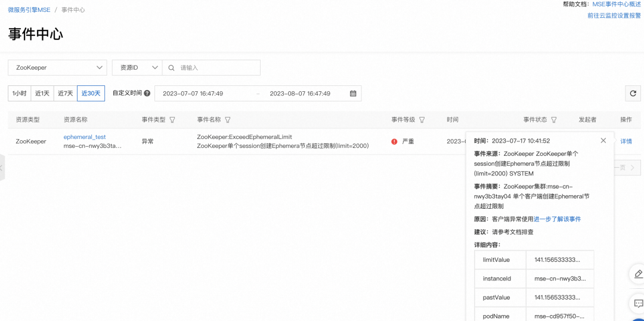Click the refresh icon button
644x321 pixels.
click(633, 93)
